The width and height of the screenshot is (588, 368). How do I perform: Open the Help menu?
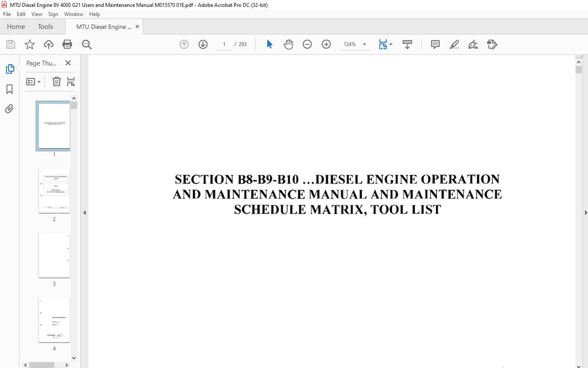coord(94,14)
